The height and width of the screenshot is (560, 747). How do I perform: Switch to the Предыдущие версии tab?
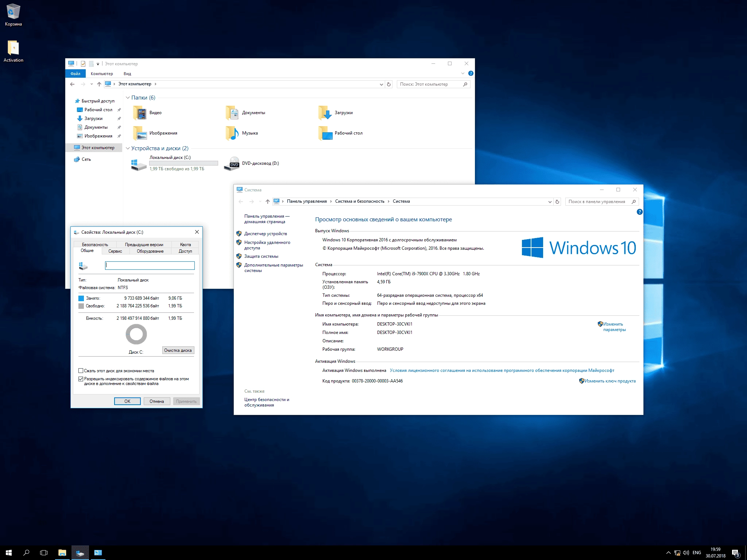point(144,245)
